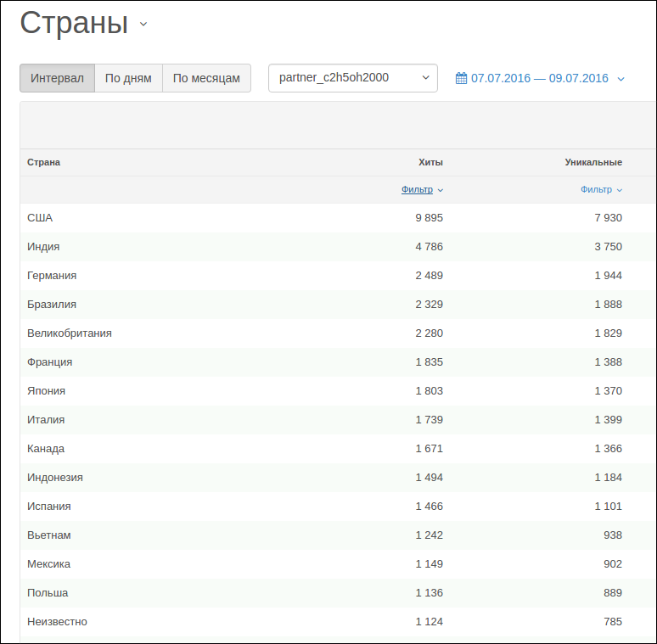Click the unique value 7 930
The height and width of the screenshot is (644, 657).
pos(608,218)
